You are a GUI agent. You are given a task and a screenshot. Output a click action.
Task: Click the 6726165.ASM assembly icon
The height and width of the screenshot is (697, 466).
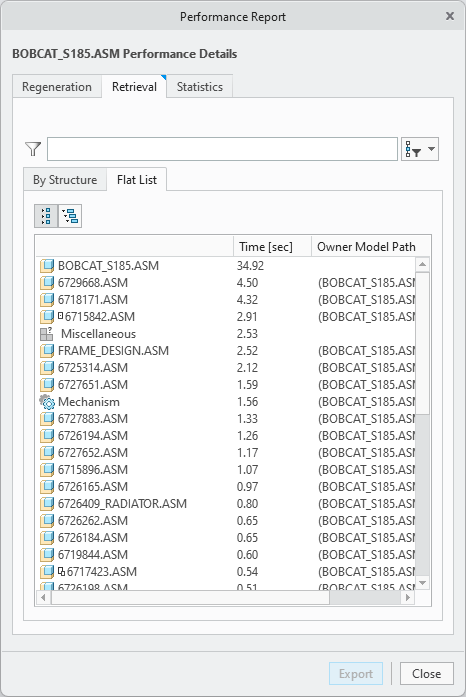point(47,486)
